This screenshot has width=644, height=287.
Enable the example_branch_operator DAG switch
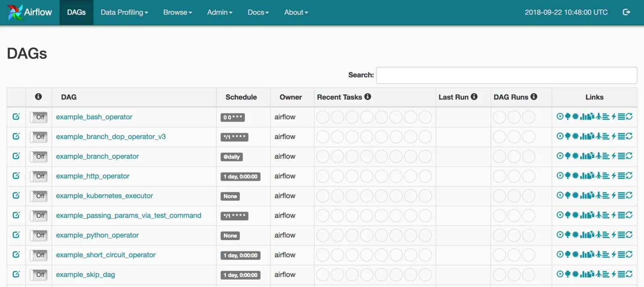[39, 156]
